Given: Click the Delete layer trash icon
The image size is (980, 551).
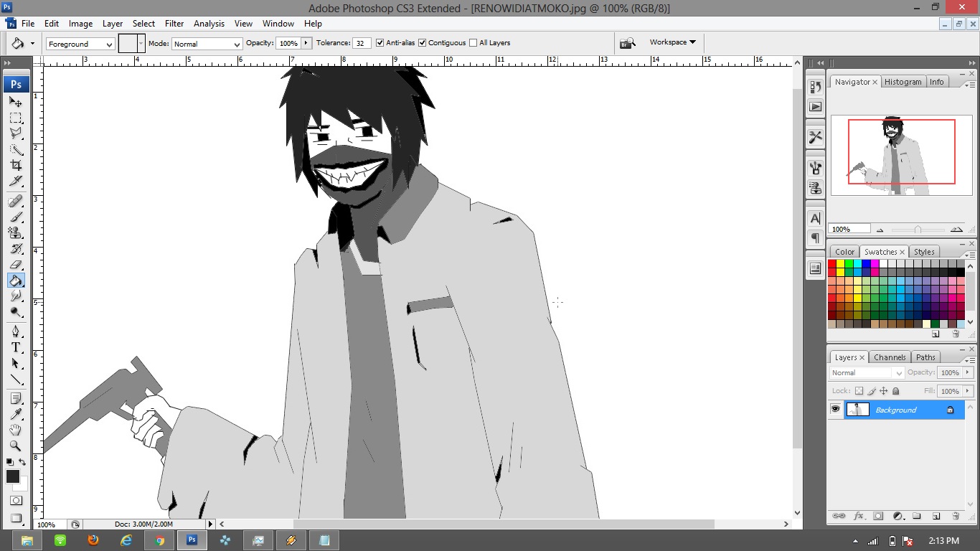Looking at the screenshot, I should 955,516.
